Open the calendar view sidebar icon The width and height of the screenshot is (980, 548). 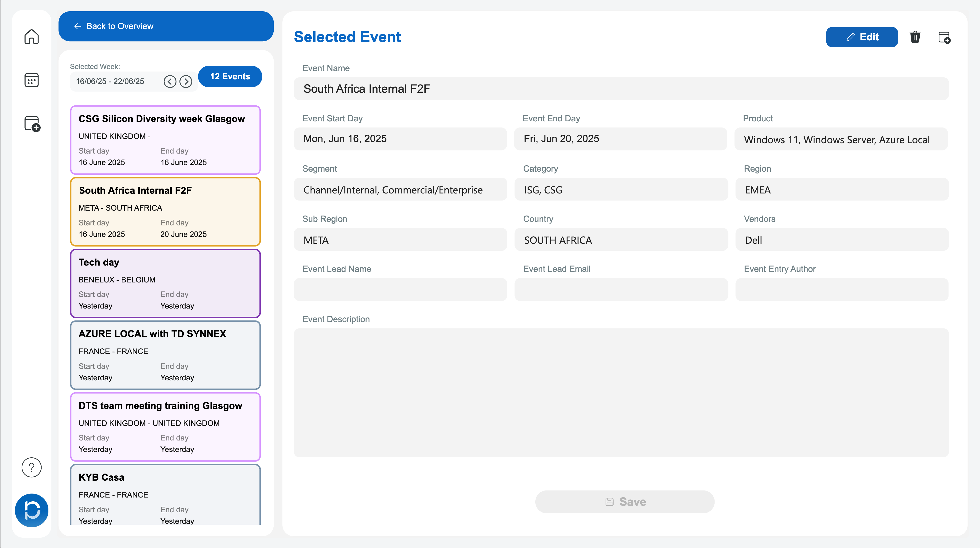click(31, 80)
